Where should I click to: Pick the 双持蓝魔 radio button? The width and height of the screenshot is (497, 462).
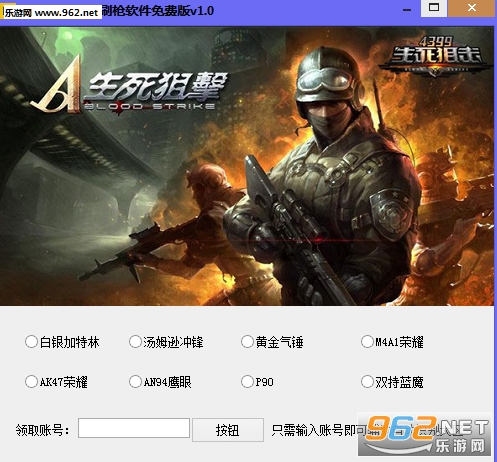(x=392, y=382)
